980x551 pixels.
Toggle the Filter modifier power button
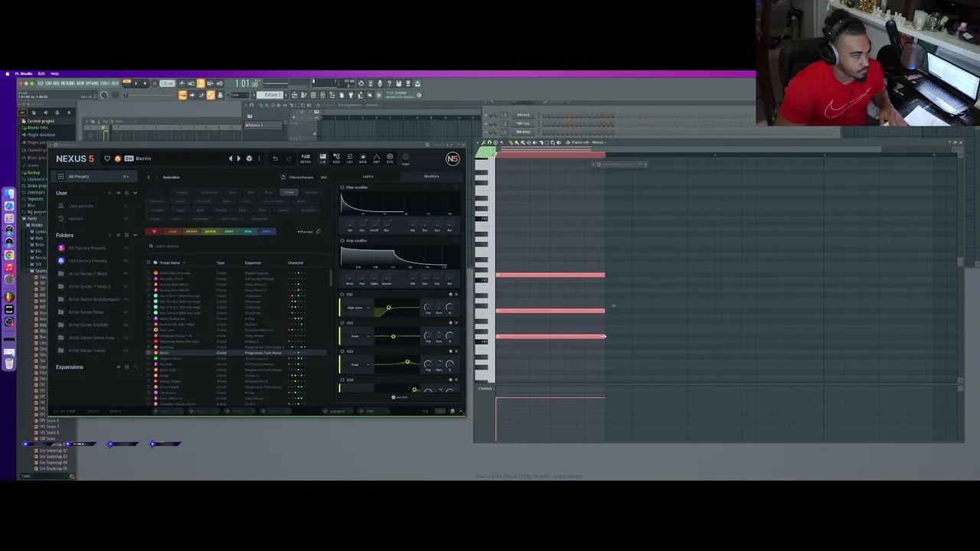pos(342,187)
